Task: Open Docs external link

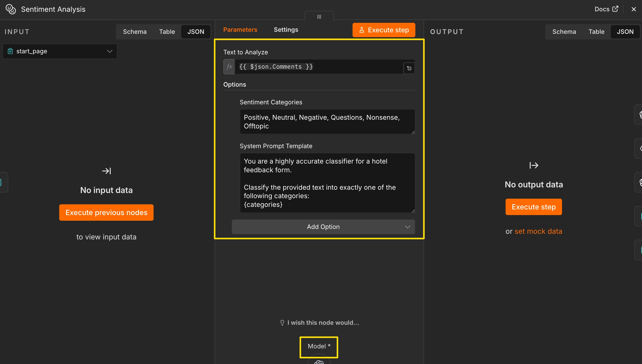Action: click(x=606, y=9)
